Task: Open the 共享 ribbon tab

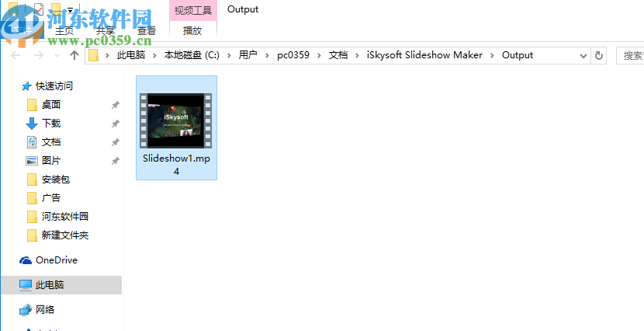Action: (106, 30)
